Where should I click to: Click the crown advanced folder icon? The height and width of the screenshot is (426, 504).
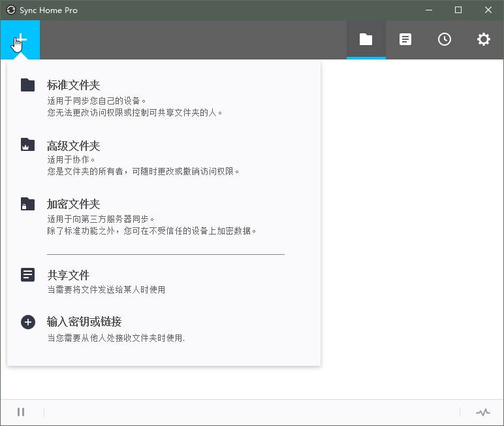pyautogui.click(x=27, y=144)
